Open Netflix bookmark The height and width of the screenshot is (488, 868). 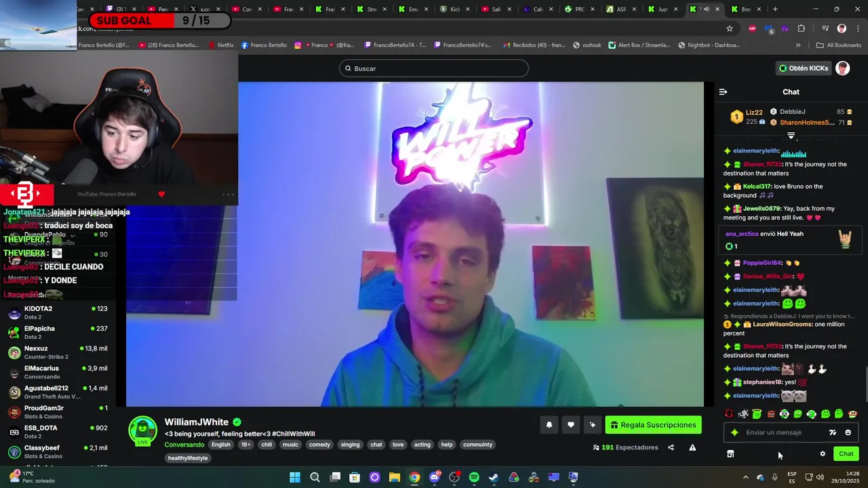[x=220, y=45]
